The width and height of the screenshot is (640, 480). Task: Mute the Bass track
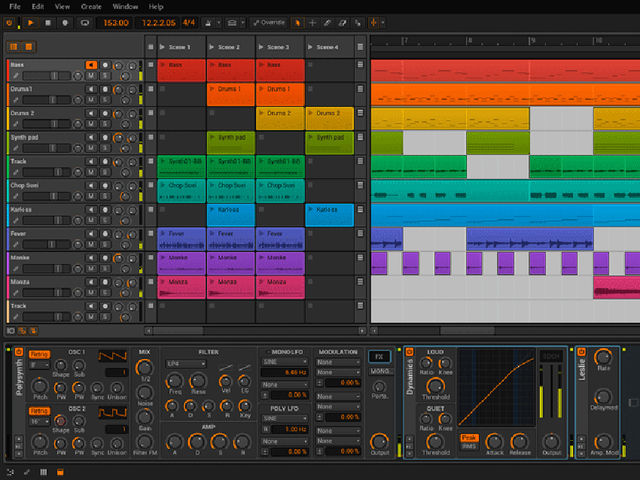pos(91,76)
